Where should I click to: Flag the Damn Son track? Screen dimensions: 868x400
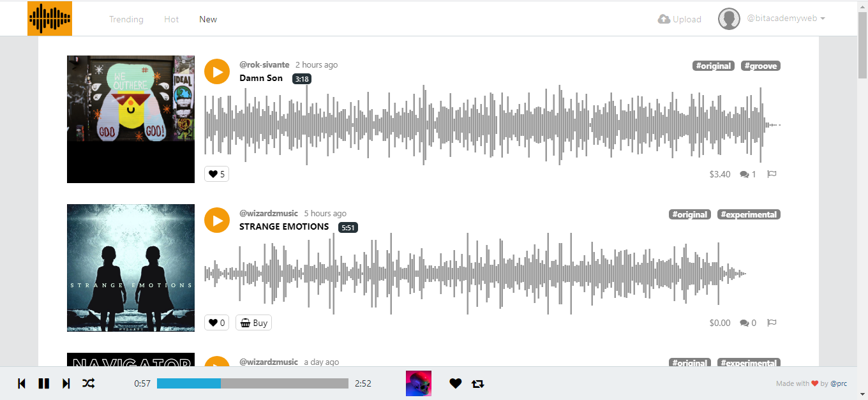tap(772, 174)
